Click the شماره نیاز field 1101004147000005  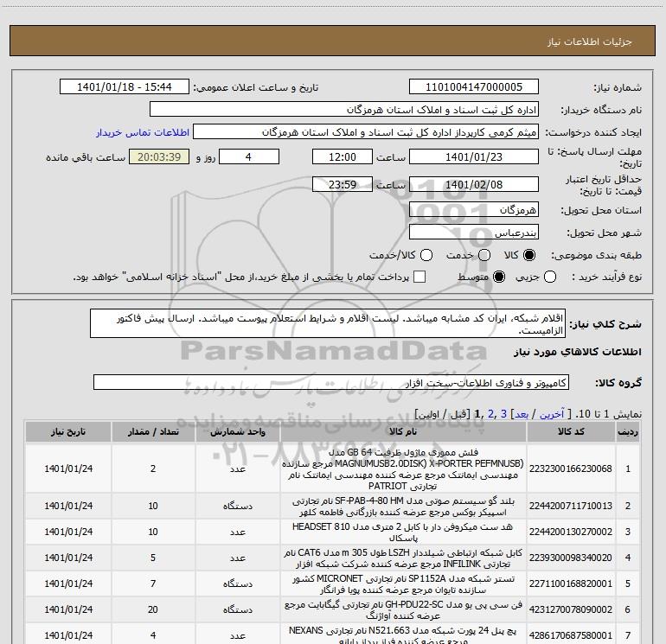click(x=474, y=87)
